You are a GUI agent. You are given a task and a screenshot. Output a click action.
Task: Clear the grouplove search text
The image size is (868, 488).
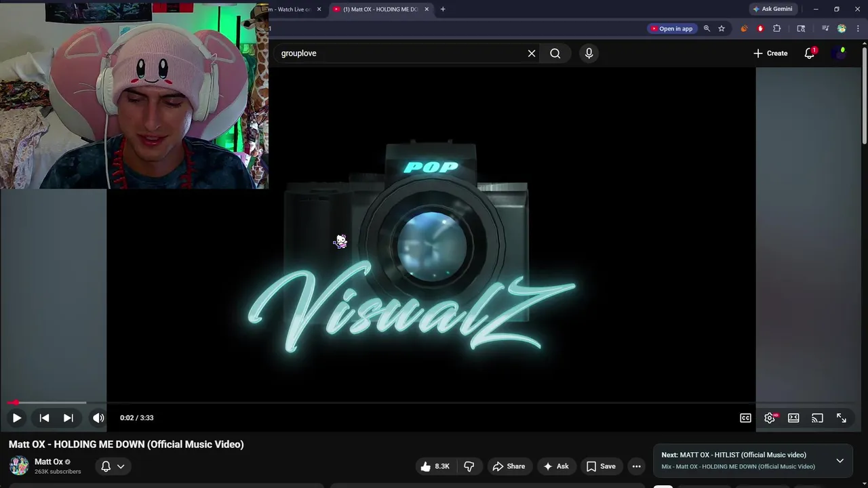tap(532, 54)
